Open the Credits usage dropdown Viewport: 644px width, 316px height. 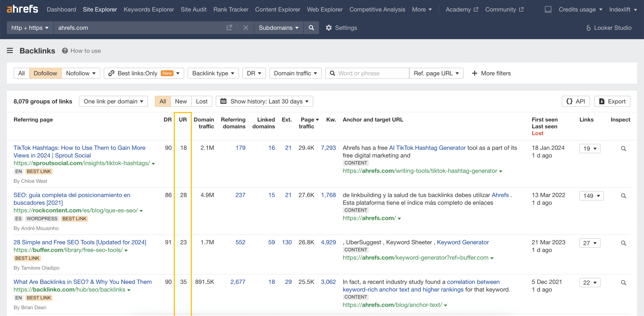point(580,10)
